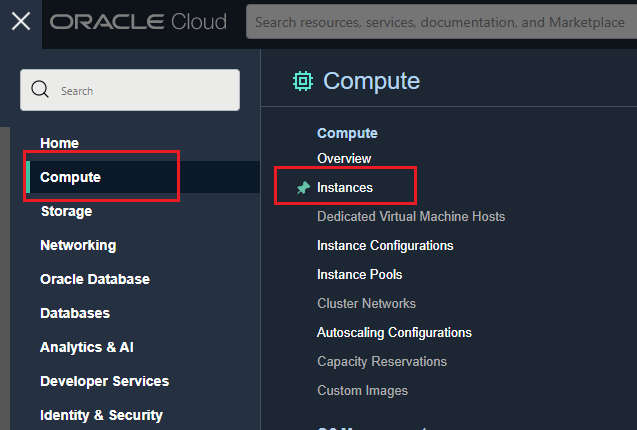Screen dimensions: 637x430
Task: Click the large Compute panel heading
Action: coord(371,81)
